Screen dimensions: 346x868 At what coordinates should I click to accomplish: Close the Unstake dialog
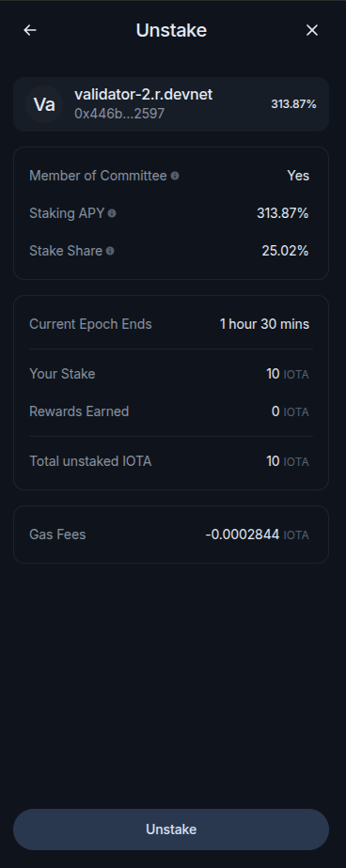point(312,30)
